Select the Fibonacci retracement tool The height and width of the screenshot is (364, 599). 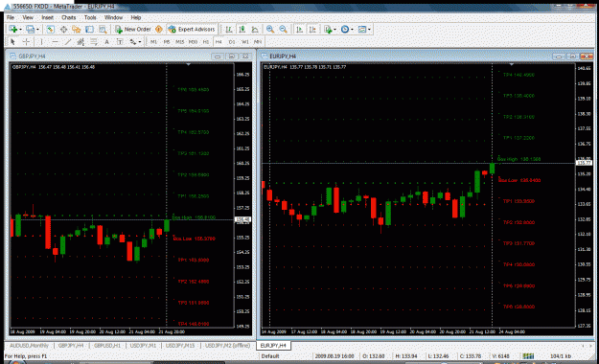tap(94, 41)
